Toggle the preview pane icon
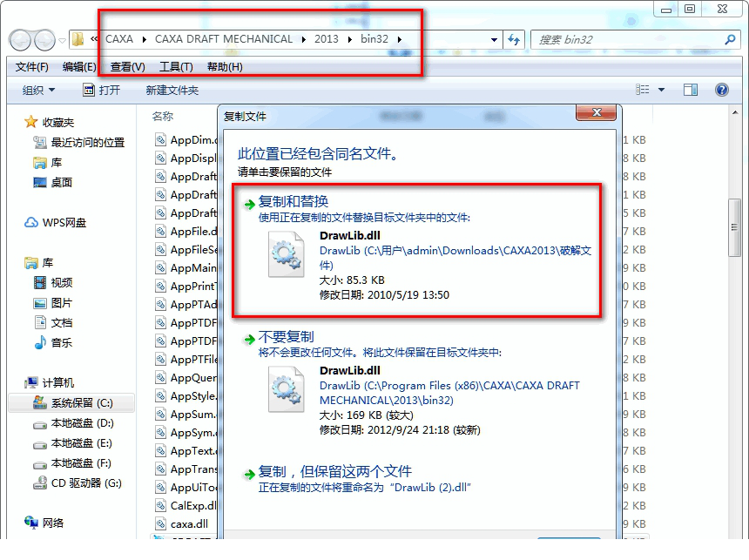Screen dimensions: 749x560 [690, 90]
